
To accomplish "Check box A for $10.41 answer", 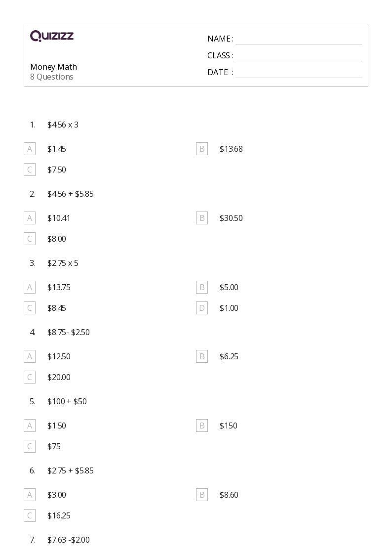I will coord(30,218).
